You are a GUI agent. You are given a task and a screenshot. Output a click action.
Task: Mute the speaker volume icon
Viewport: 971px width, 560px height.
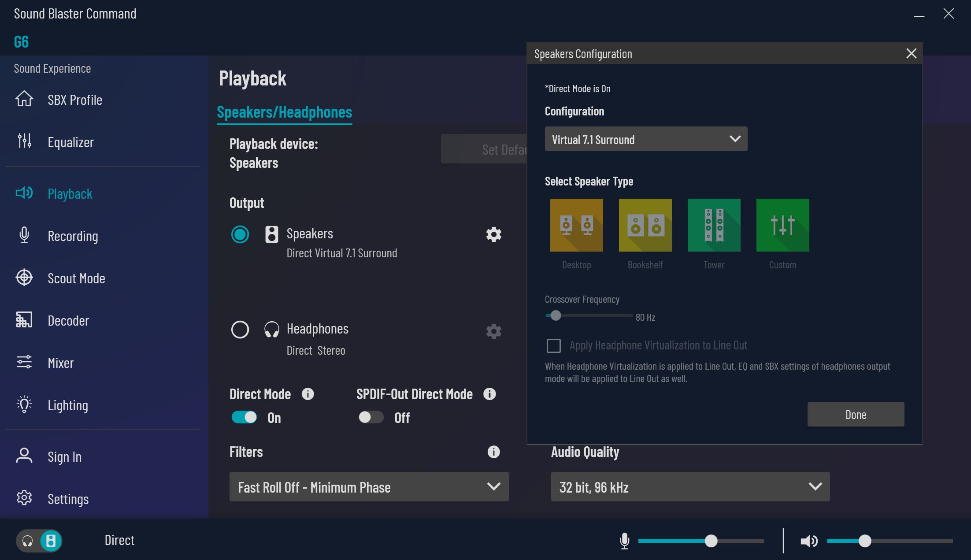(808, 541)
